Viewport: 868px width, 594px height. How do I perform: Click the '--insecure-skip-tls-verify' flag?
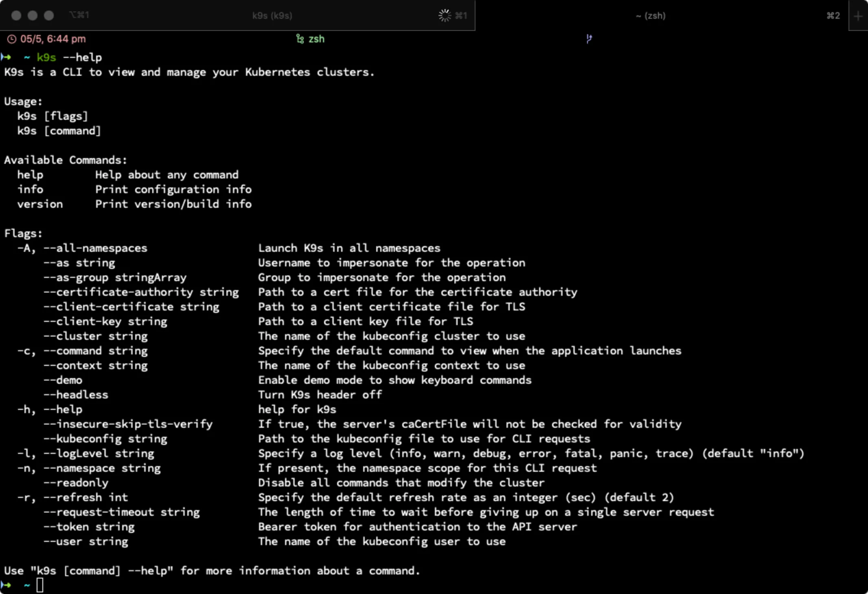tap(128, 424)
